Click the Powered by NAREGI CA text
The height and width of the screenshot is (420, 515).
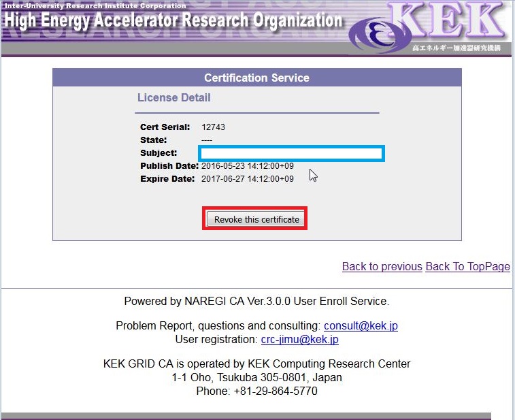pos(256,301)
